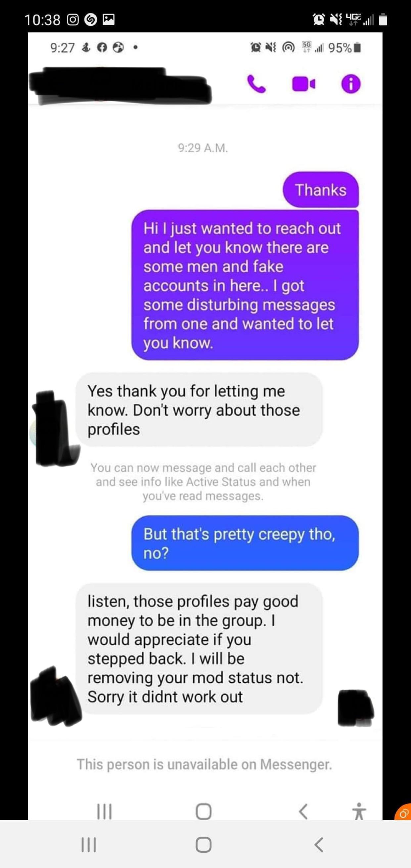Tap "This person is unavailable on Messenger" notice
Viewport: 411px width, 868px height.
click(x=205, y=764)
